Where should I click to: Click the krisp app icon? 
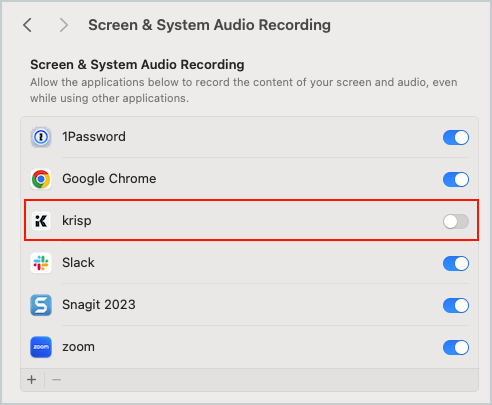click(41, 221)
